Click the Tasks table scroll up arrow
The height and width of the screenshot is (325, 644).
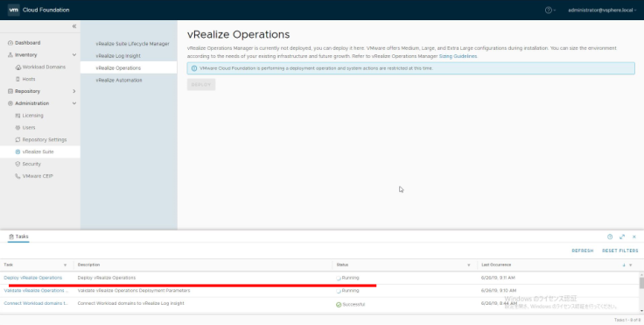tap(641, 274)
